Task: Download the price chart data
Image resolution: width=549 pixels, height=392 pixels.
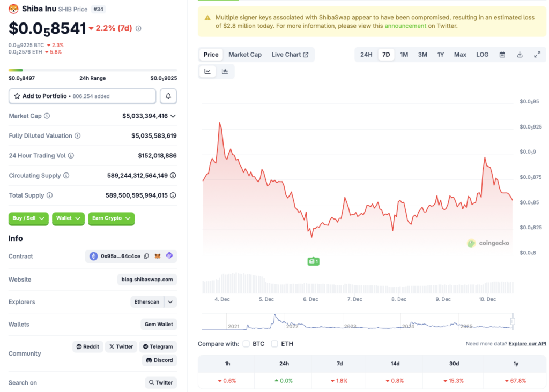Action: tap(520, 54)
